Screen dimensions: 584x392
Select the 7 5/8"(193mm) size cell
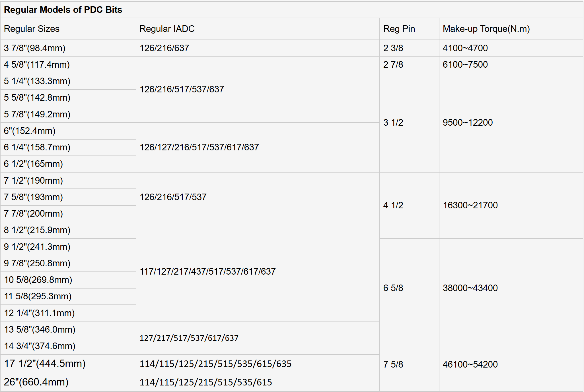pyautogui.click(x=33, y=197)
